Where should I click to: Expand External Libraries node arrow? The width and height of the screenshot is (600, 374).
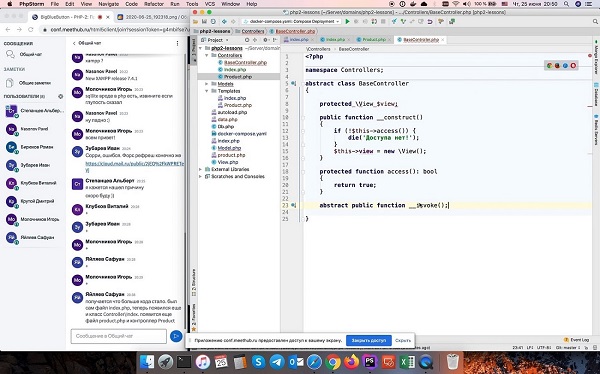coord(200,169)
